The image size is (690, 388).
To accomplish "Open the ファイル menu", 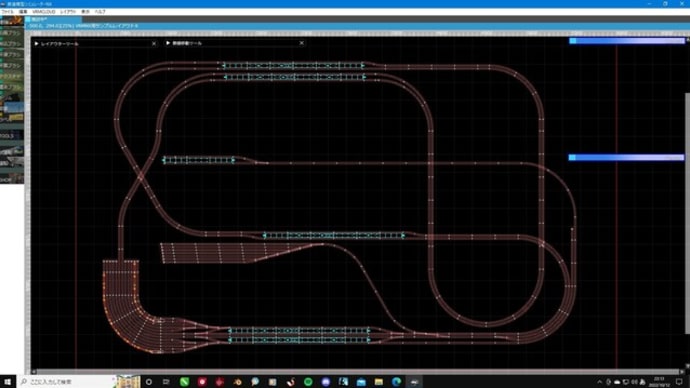I will (x=7, y=12).
